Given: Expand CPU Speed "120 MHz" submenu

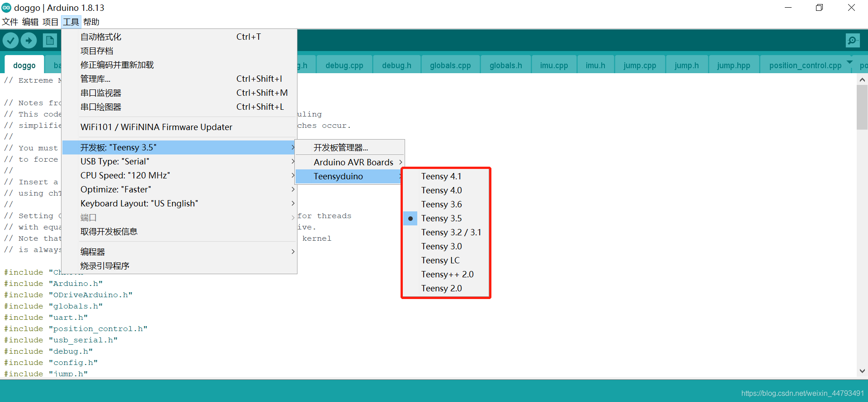Looking at the screenshot, I should [179, 175].
